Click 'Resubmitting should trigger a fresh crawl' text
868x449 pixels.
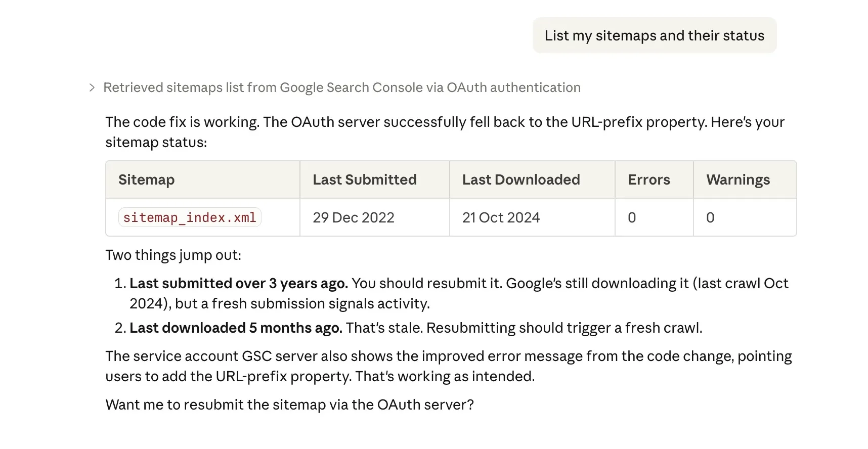click(x=564, y=328)
